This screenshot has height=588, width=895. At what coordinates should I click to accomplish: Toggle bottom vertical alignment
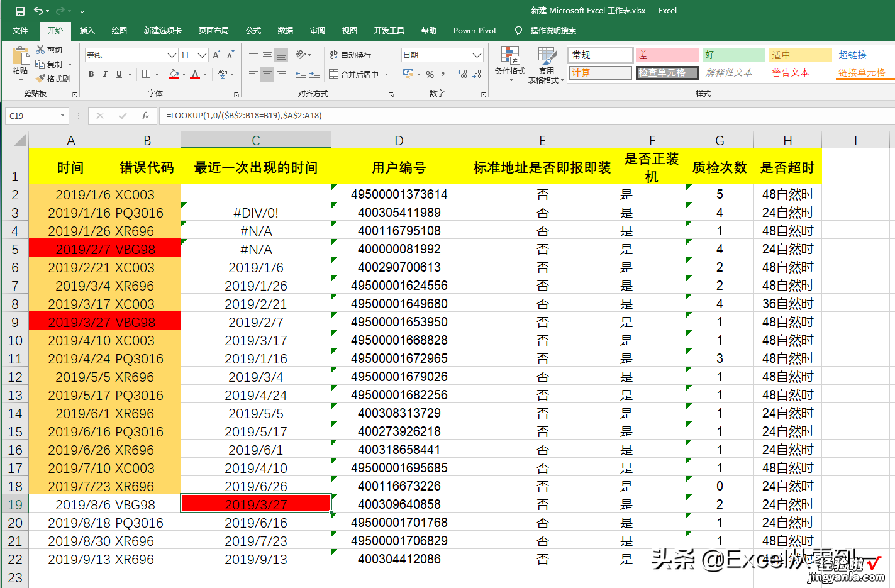coord(281,55)
